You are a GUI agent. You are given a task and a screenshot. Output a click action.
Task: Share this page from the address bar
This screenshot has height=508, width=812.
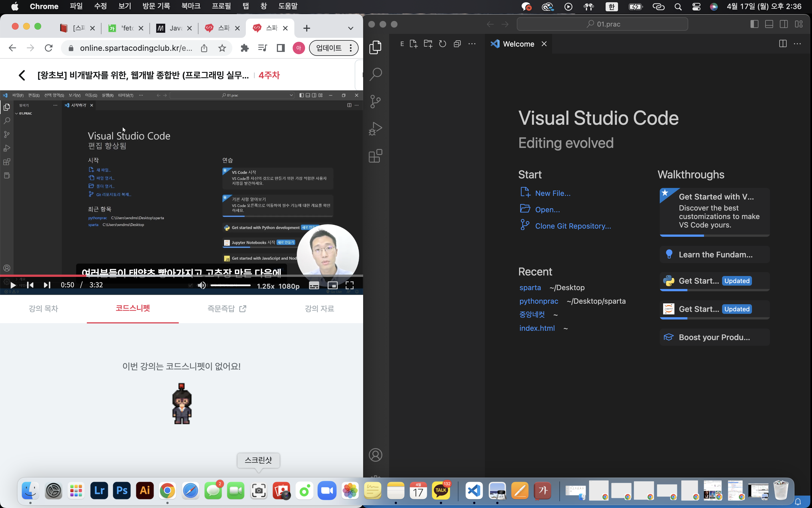(x=204, y=48)
